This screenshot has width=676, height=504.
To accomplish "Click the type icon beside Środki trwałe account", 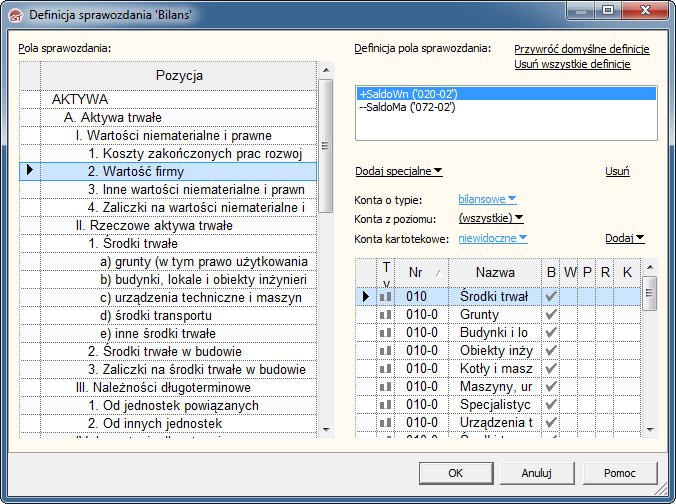I will pos(386,297).
